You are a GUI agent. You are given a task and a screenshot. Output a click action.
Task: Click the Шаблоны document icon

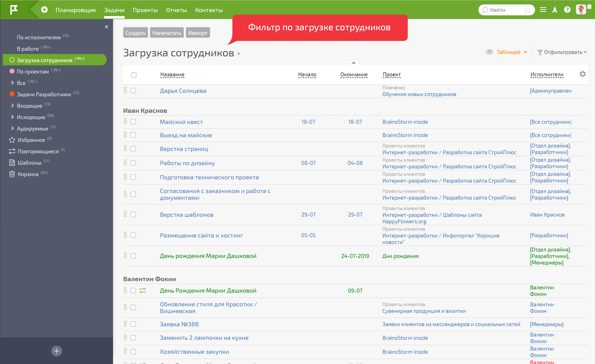12,163
